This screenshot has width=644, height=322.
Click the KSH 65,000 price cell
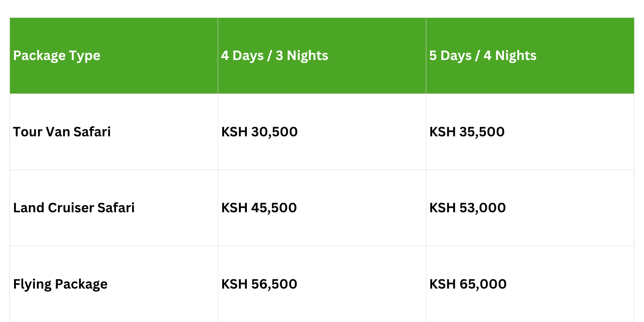click(468, 284)
